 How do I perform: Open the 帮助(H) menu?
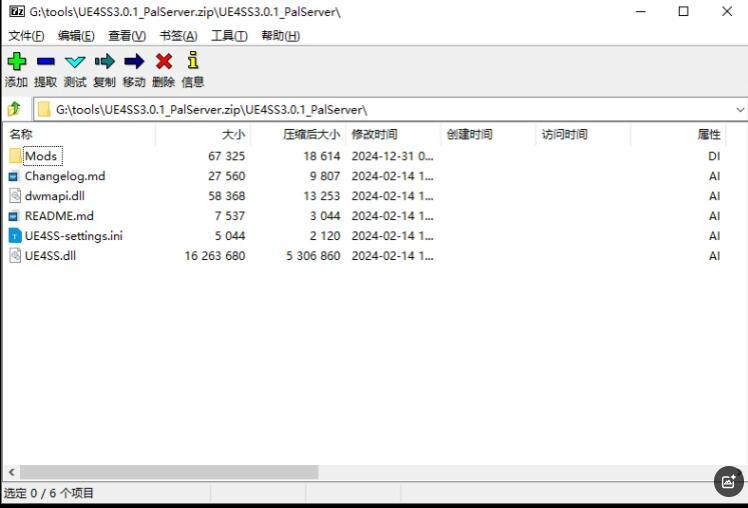280,36
